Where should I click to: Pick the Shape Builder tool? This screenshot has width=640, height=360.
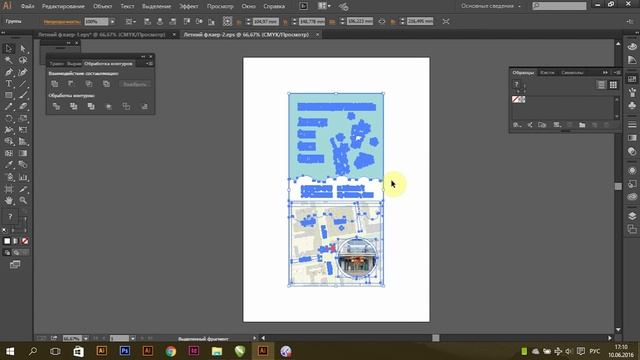[x=9, y=142]
